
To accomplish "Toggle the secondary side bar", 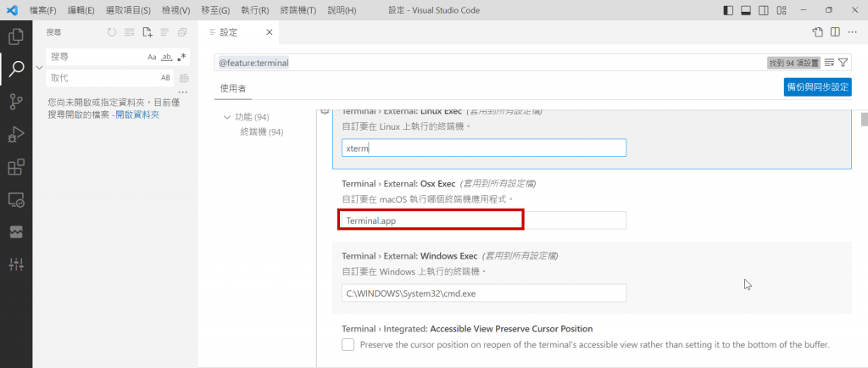I will (764, 10).
